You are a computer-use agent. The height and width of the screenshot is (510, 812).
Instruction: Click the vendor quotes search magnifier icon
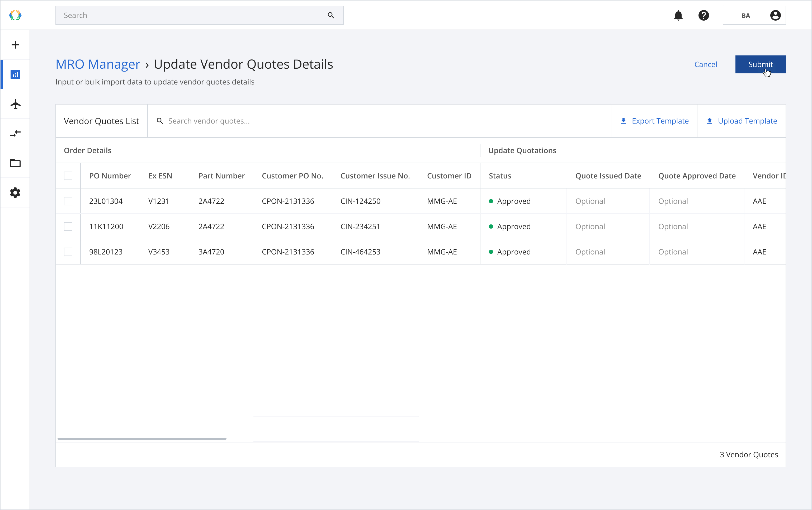pos(160,121)
